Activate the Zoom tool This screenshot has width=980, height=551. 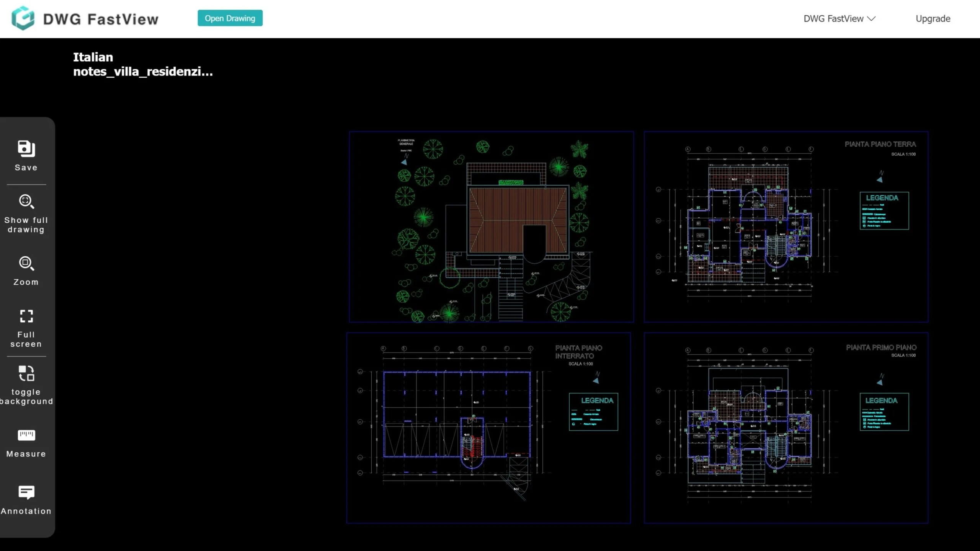point(26,270)
